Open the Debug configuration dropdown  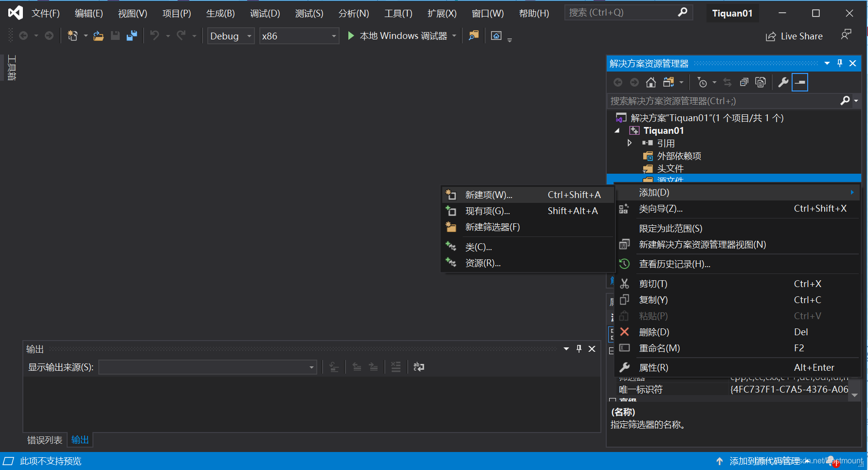(x=249, y=36)
